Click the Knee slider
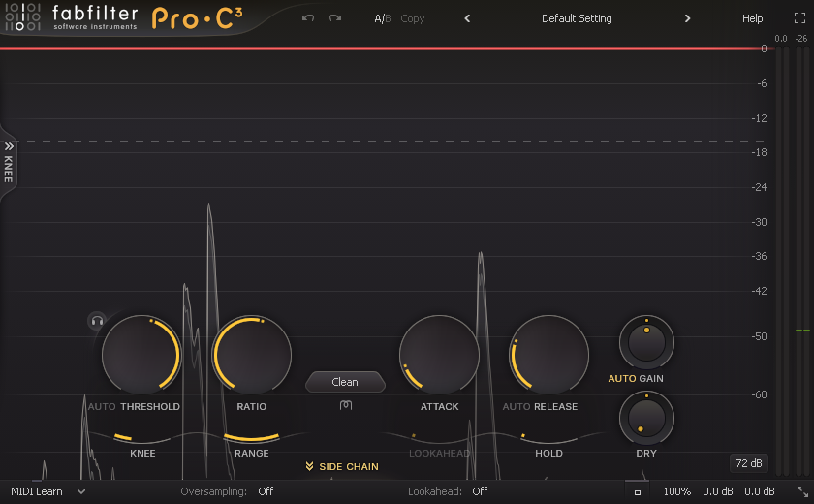The height and width of the screenshot is (504, 814). [x=142, y=437]
